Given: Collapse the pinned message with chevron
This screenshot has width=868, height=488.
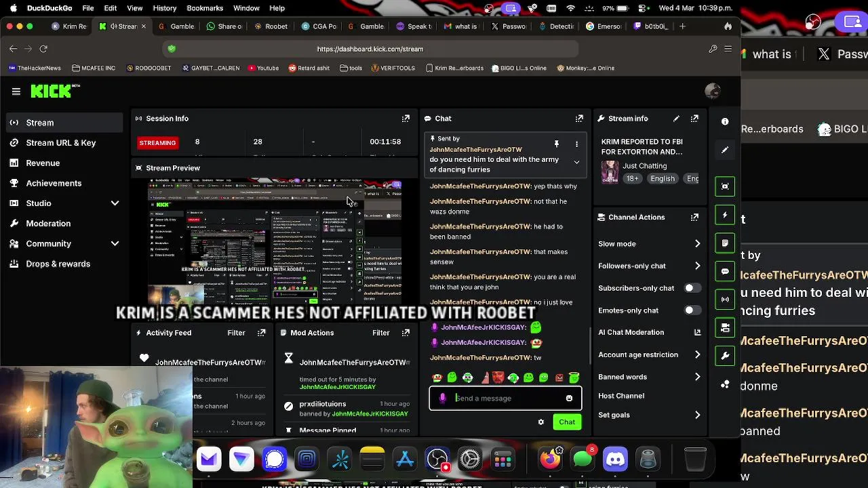Looking at the screenshot, I should point(576,162).
